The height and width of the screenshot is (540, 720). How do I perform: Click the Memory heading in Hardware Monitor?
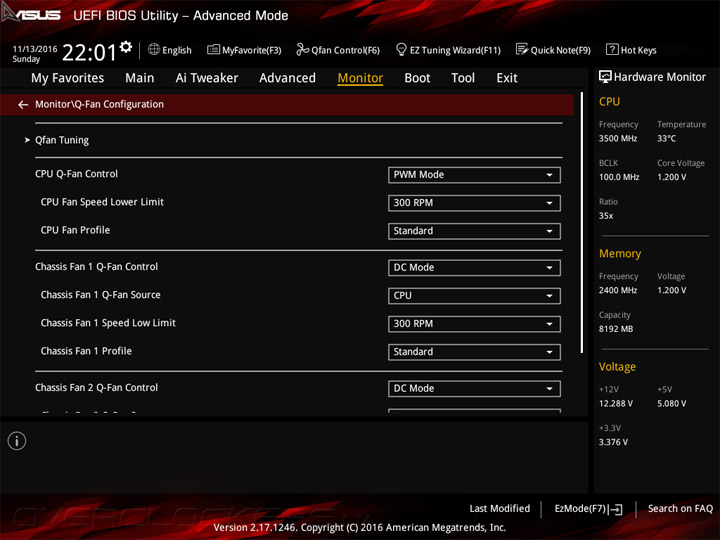pos(620,253)
